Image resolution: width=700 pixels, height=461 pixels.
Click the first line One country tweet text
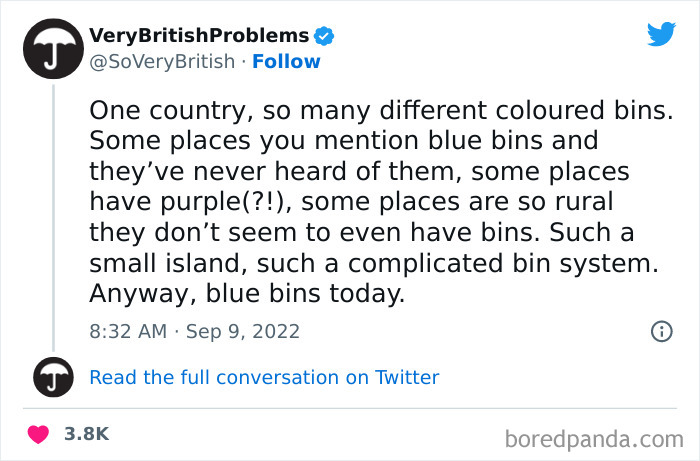(381, 111)
